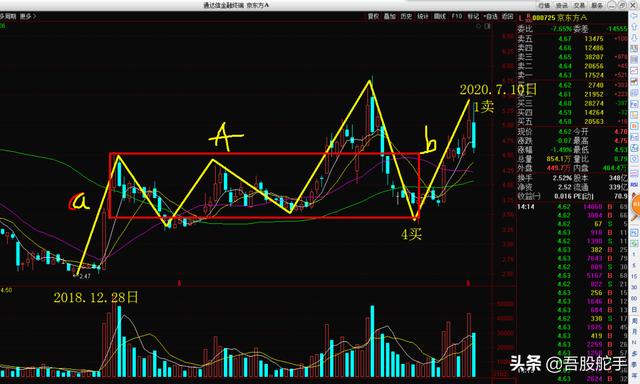Open the 行情 menu
Screen dimensions: 640x384
544,5
